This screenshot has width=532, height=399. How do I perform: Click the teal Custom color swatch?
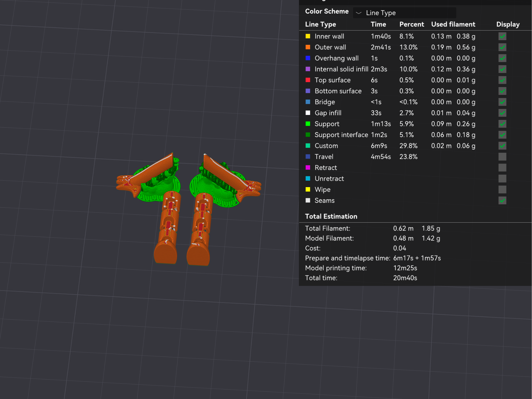pos(308,146)
